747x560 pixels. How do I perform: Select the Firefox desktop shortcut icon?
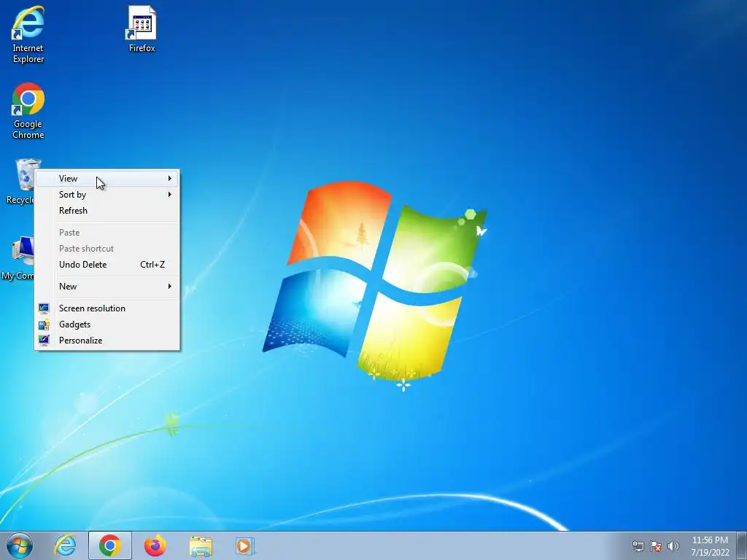[142, 28]
